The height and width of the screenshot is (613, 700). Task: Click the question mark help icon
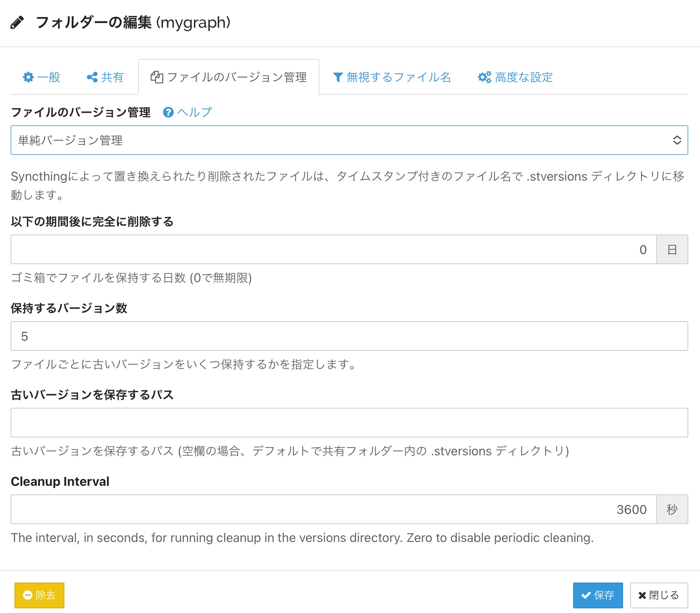[167, 112]
